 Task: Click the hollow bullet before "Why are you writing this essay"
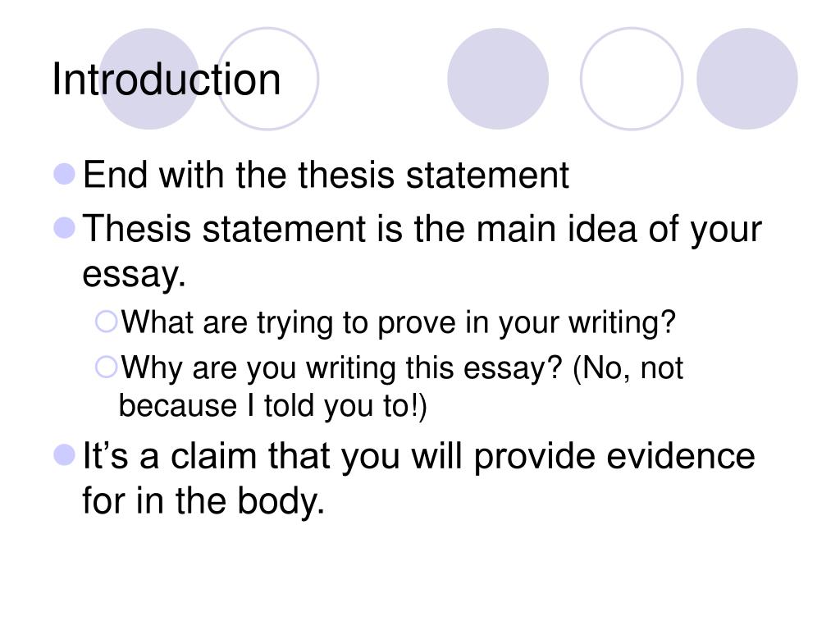[106, 367]
